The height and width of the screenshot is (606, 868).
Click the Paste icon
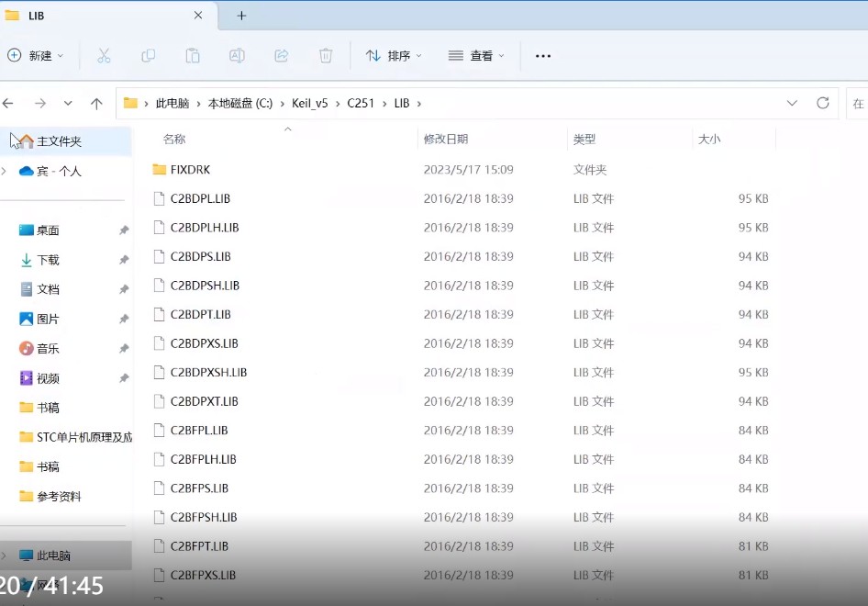(192, 55)
